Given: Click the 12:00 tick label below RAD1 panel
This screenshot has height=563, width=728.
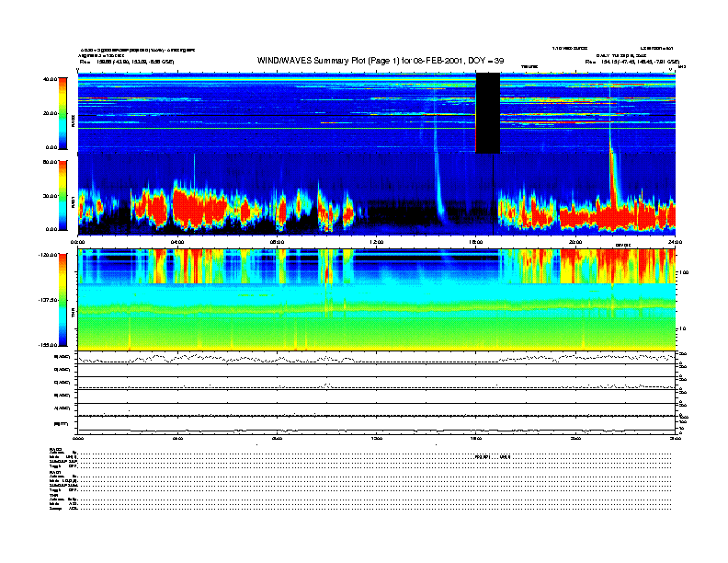Looking at the screenshot, I should tap(377, 242).
